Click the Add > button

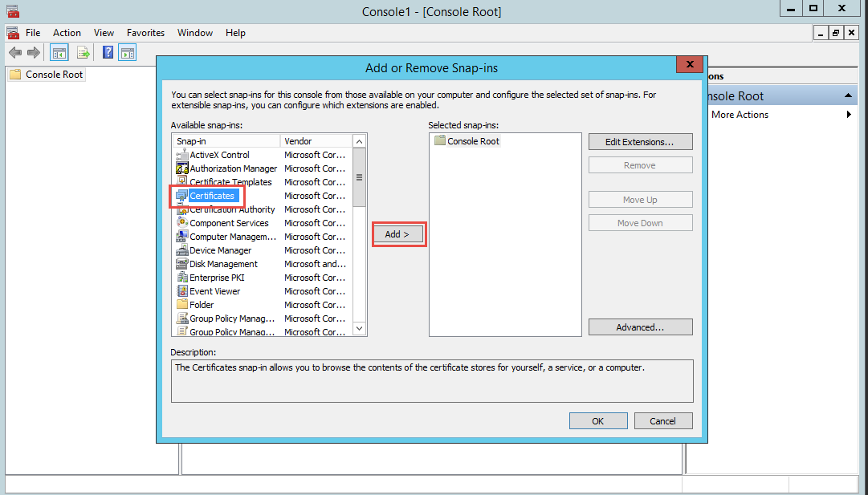399,234
